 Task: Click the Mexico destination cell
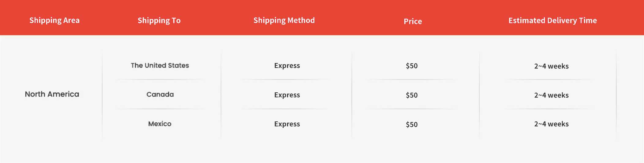coord(160,124)
